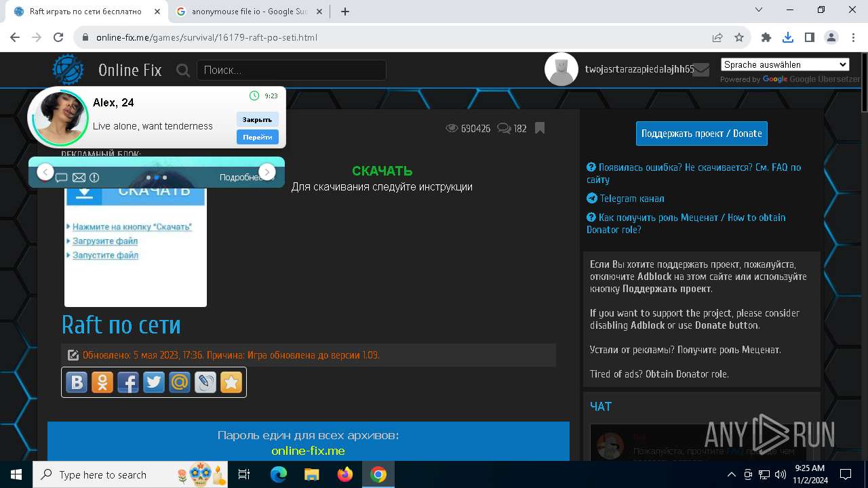This screenshot has width=868, height=488.
Task: Open the notification center icon
Action: point(846,474)
